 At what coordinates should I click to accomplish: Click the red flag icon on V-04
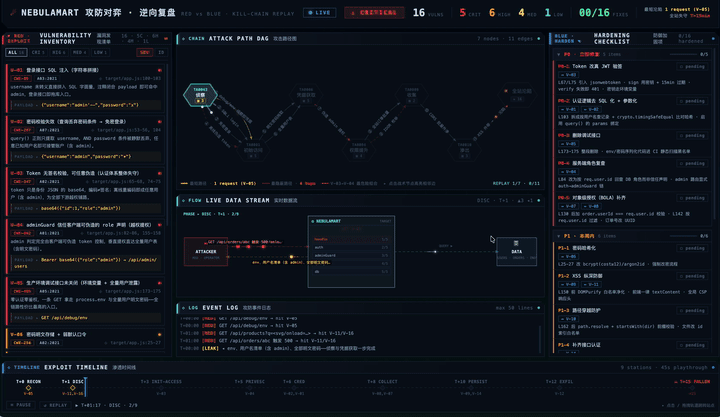159,225
